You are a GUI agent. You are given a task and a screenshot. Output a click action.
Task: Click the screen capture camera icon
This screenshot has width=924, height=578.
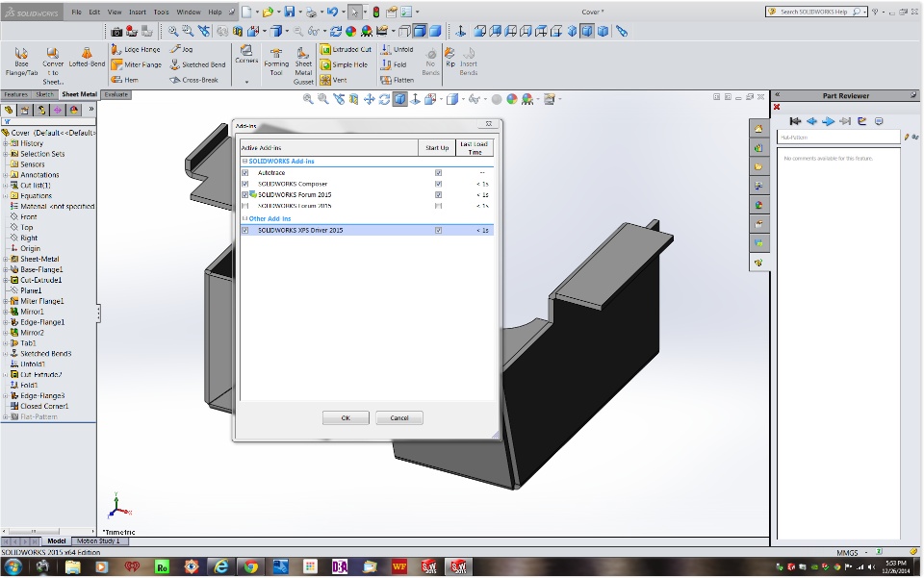point(116,32)
